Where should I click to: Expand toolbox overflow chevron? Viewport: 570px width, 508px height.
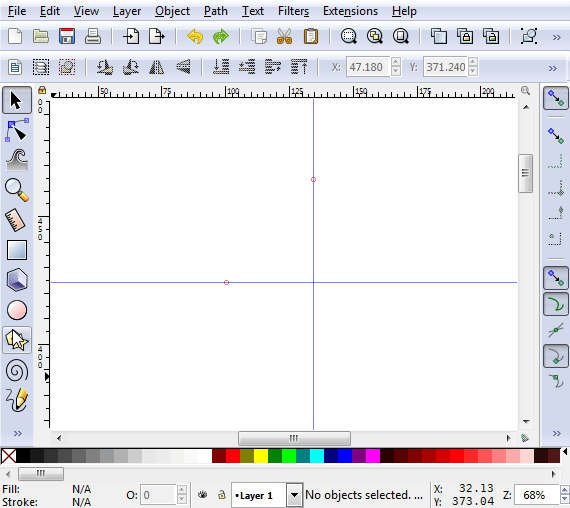[x=17, y=433]
